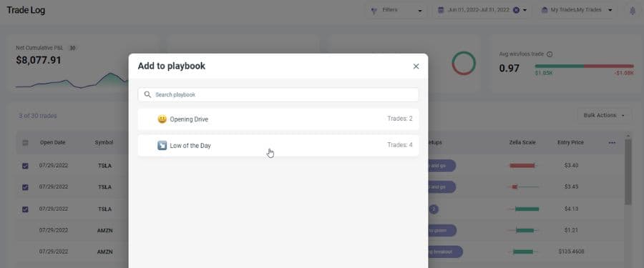Click the '3 of 30 trades' selection text
The height and width of the screenshot is (268, 644).
(x=38, y=116)
